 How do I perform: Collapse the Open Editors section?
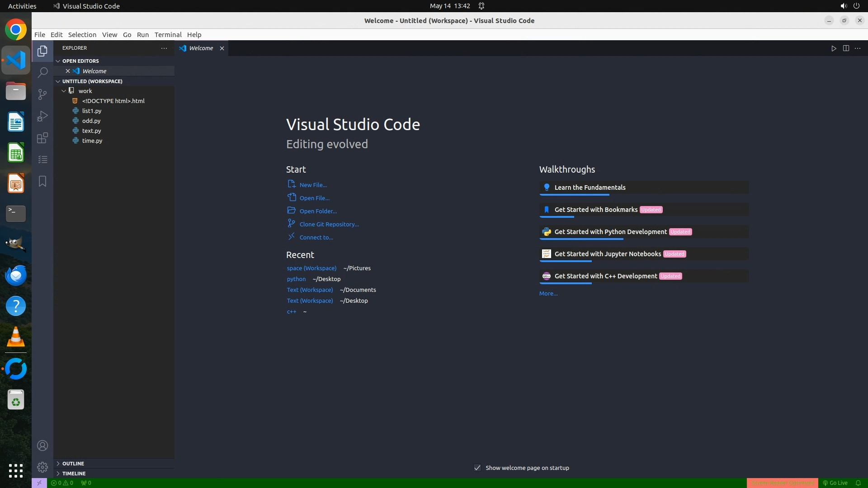pos(80,61)
